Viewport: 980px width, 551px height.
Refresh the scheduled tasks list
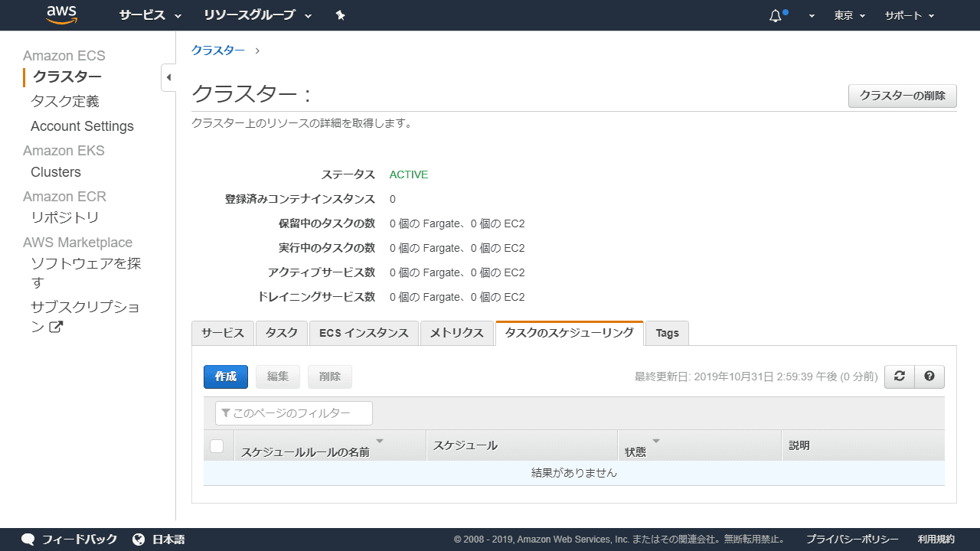click(x=900, y=377)
